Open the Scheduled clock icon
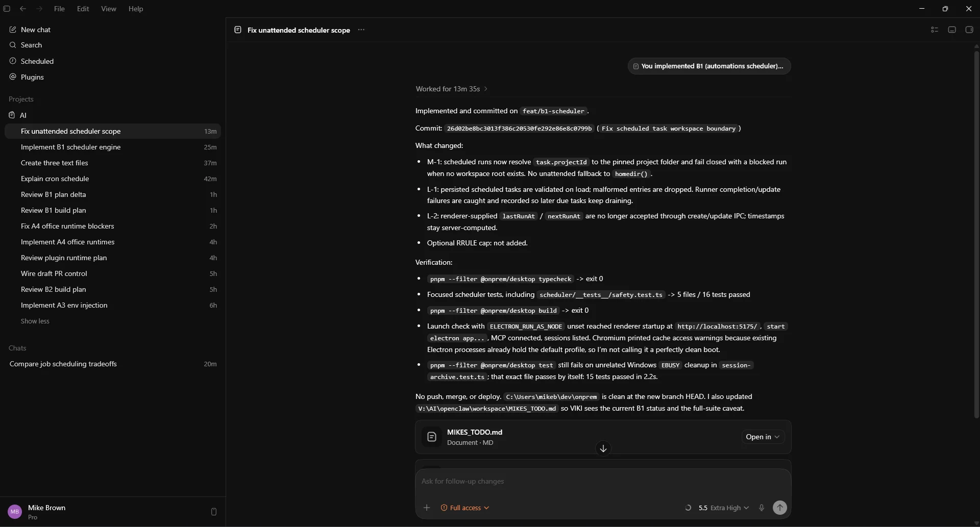Image resolution: width=980 pixels, height=527 pixels. click(13, 61)
